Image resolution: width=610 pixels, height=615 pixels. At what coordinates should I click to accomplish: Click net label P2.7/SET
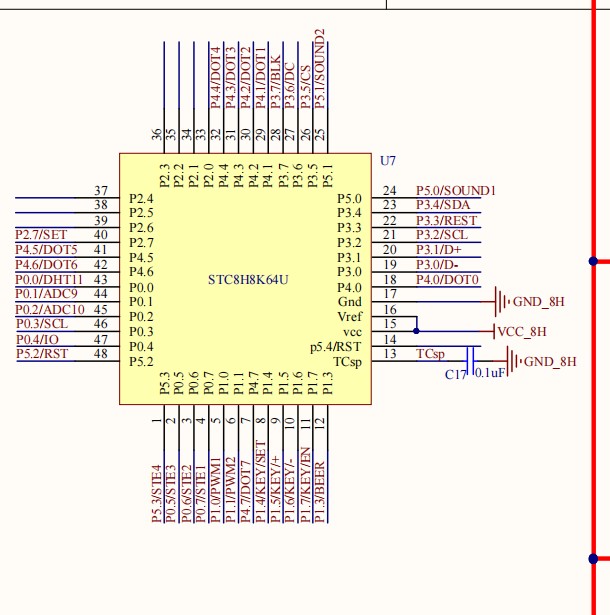[x=41, y=235]
